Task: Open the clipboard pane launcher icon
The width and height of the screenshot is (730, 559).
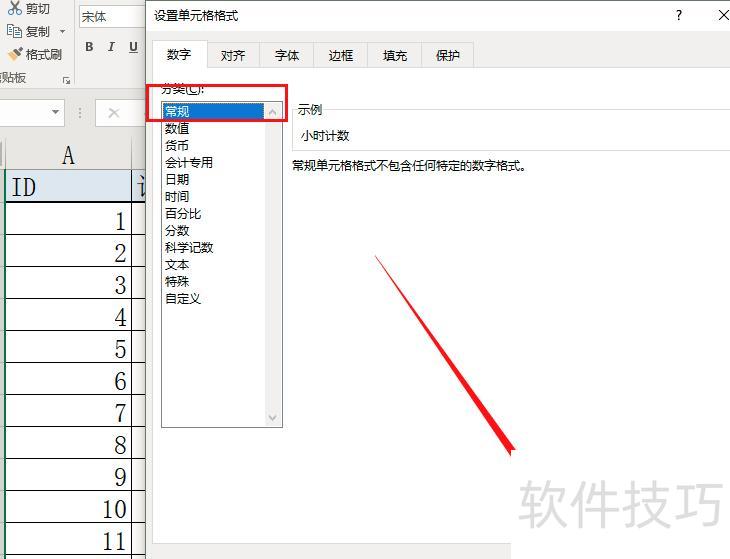Action: [x=67, y=80]
